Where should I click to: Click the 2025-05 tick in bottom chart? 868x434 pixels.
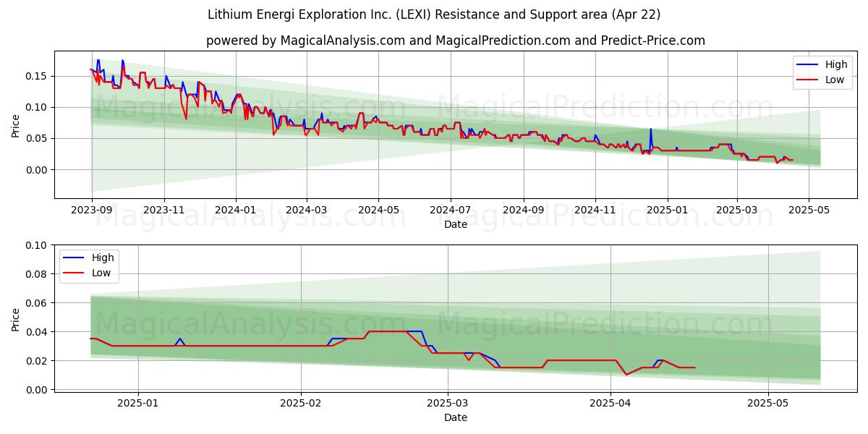pyautogui.click(x=769, y=404)
